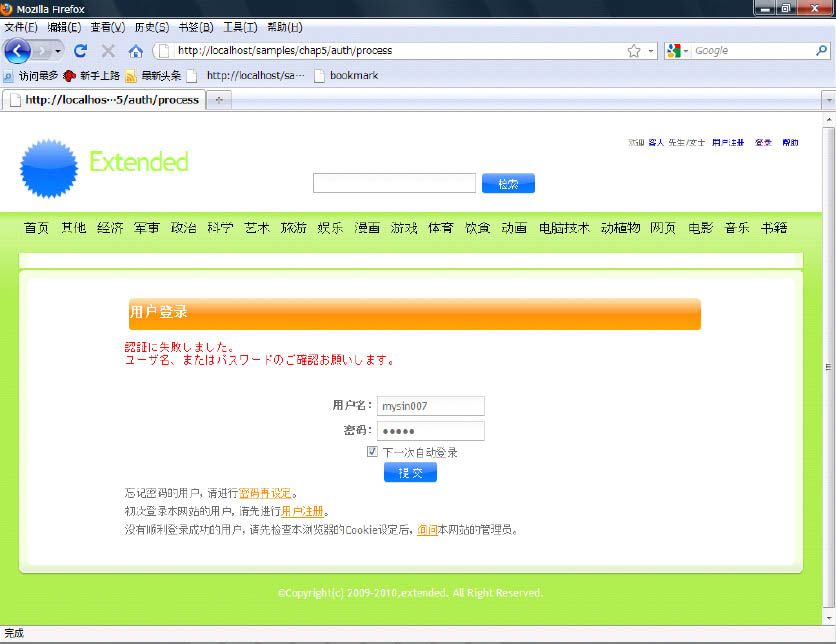Click the search magnifier icon
Screen dimensions: 836x644
tap(822, 50)
